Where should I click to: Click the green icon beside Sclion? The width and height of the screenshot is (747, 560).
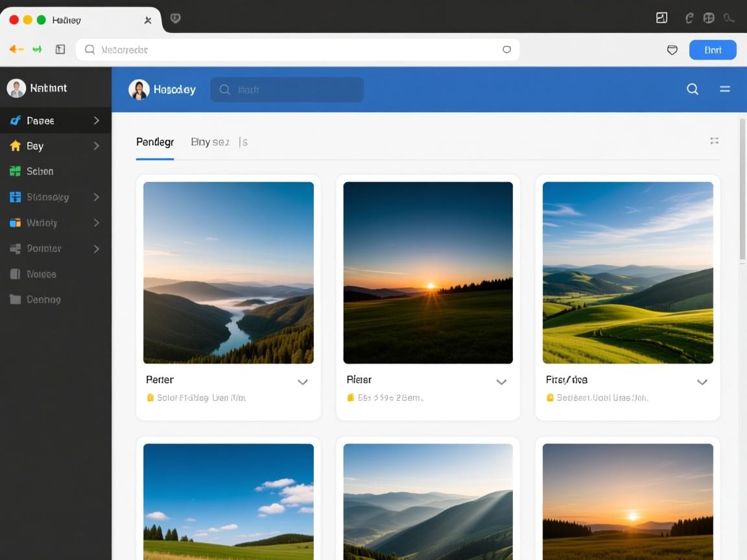click(16, 171)
